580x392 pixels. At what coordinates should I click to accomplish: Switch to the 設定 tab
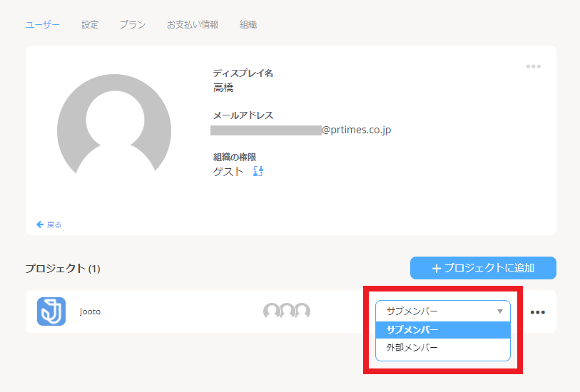90,25
